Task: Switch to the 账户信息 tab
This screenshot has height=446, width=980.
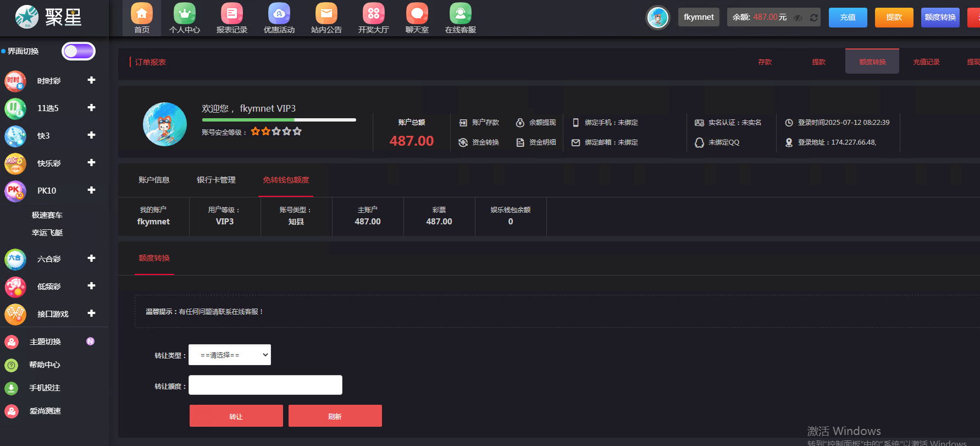Action: (x=154, y=180)
